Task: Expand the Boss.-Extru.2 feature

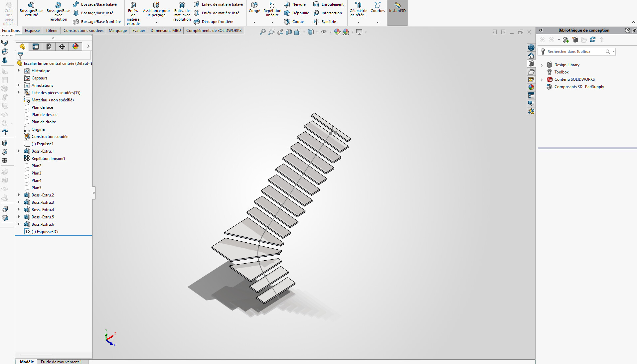Action: [x=19, y=195]
